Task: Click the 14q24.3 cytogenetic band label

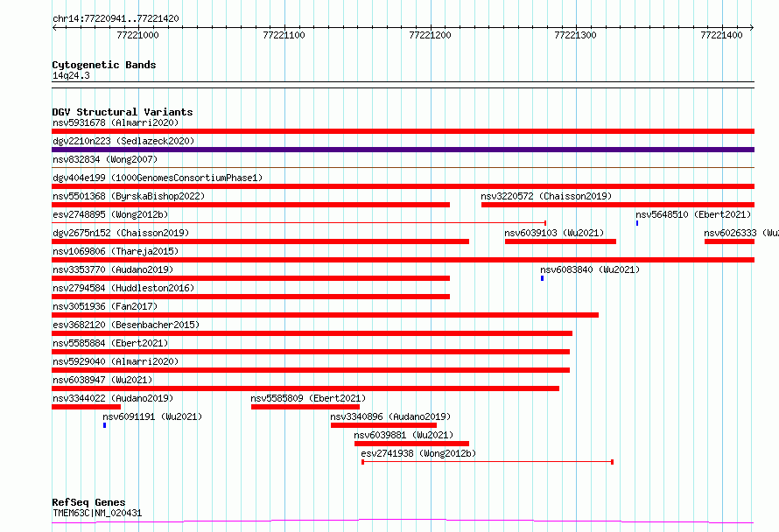Action: pos(71,75)
